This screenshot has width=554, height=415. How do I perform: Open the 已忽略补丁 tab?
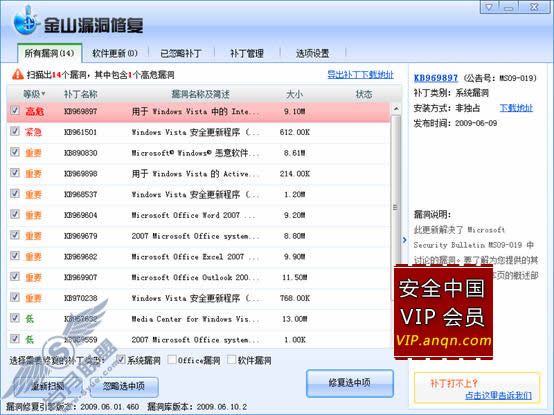click(x=181, y=53)
